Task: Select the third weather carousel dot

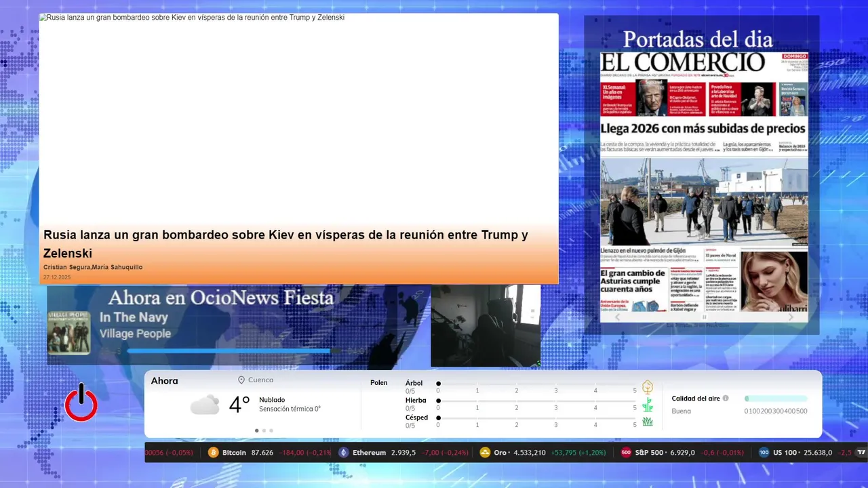Action: [x=271, y=430]
